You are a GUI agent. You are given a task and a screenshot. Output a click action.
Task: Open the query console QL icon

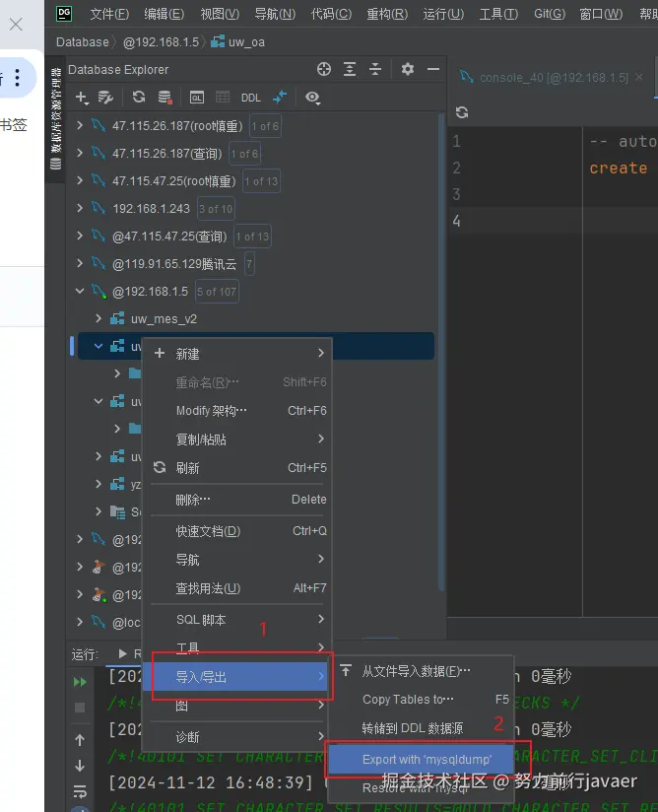[197, 98]
